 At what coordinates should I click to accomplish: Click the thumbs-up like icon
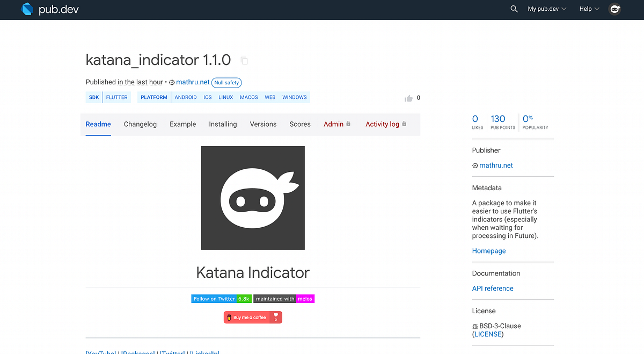point(408,98)
